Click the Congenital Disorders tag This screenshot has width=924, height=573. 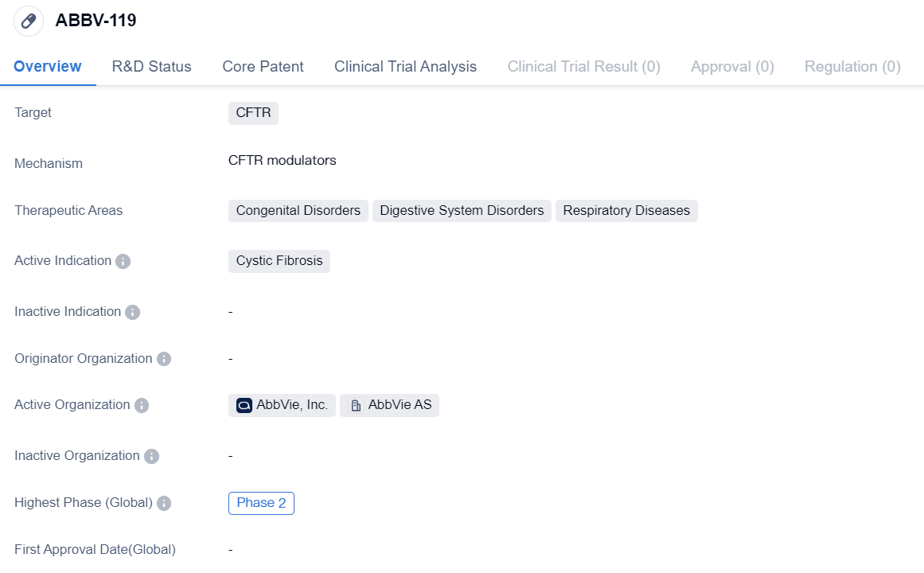298,211
